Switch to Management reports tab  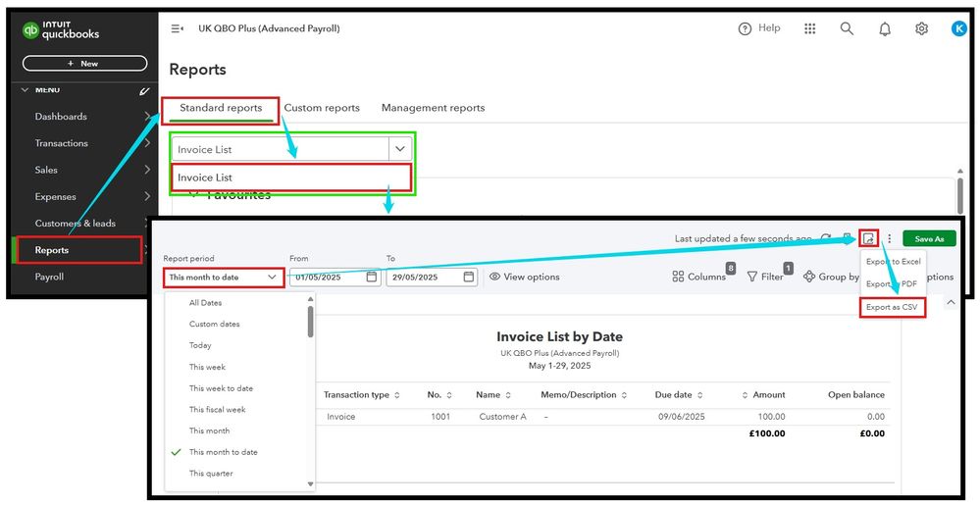pos(434,108)
